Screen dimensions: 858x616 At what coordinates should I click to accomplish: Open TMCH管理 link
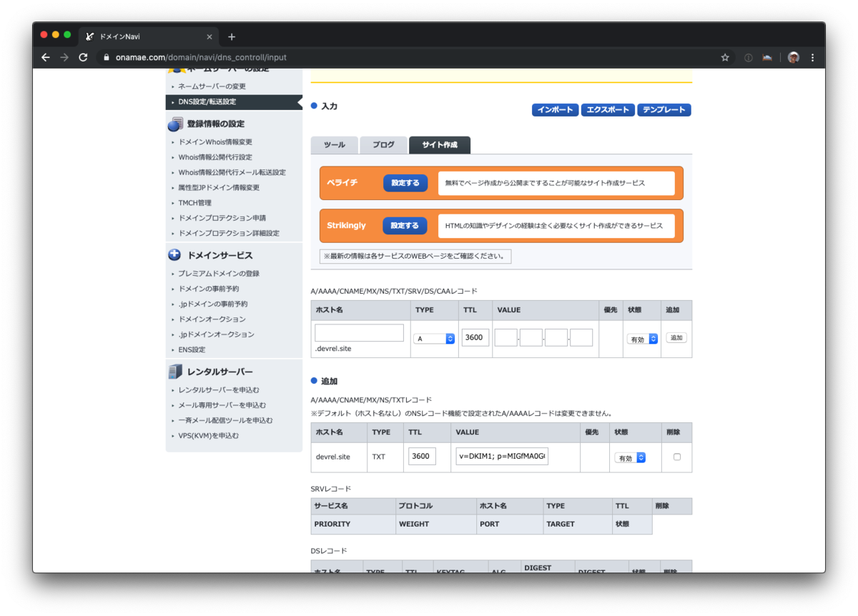coord(194,203)
